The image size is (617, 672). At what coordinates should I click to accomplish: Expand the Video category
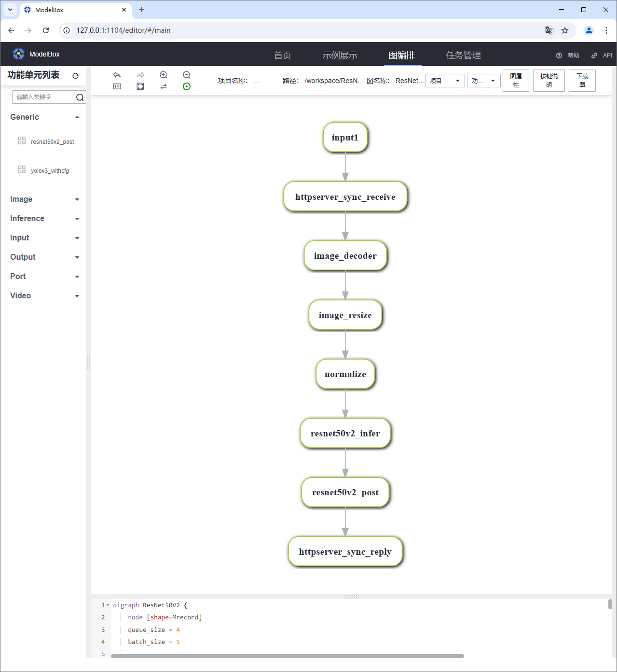tap(77, 296)
